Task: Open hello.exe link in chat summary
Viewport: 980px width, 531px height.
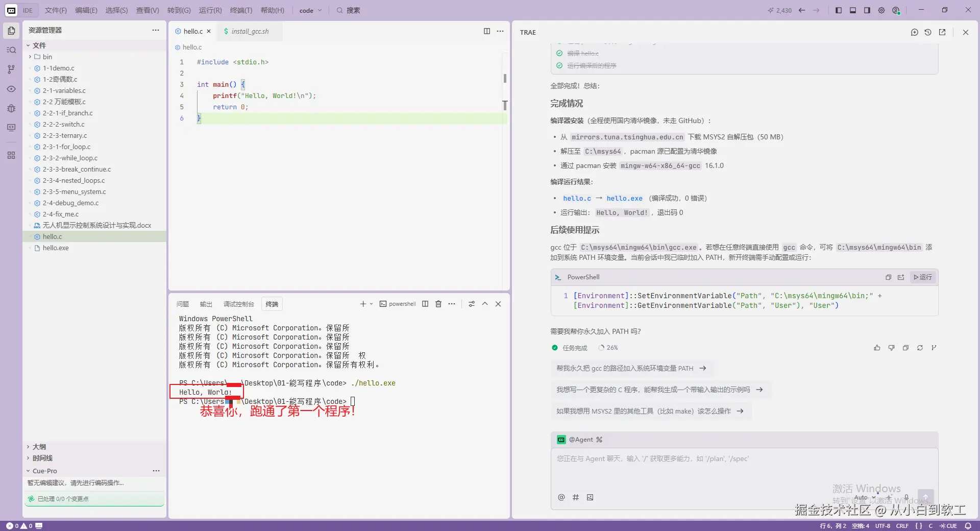Action: [624, 199]
